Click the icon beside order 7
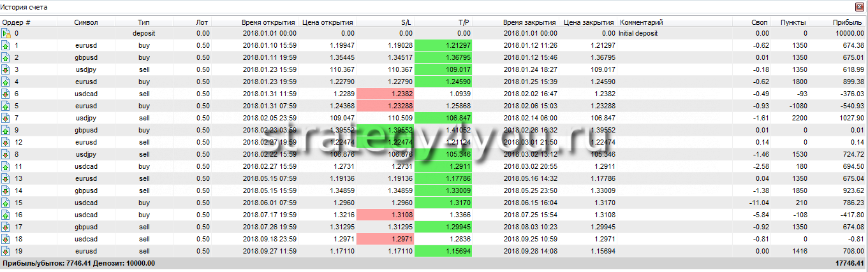 click(6, 118)
